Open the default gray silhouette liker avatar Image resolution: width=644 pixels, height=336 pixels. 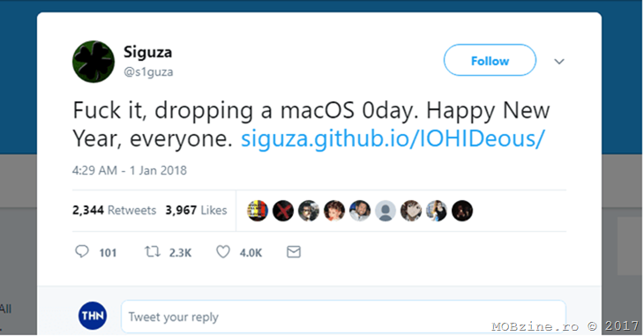click(x=386, y=211)
